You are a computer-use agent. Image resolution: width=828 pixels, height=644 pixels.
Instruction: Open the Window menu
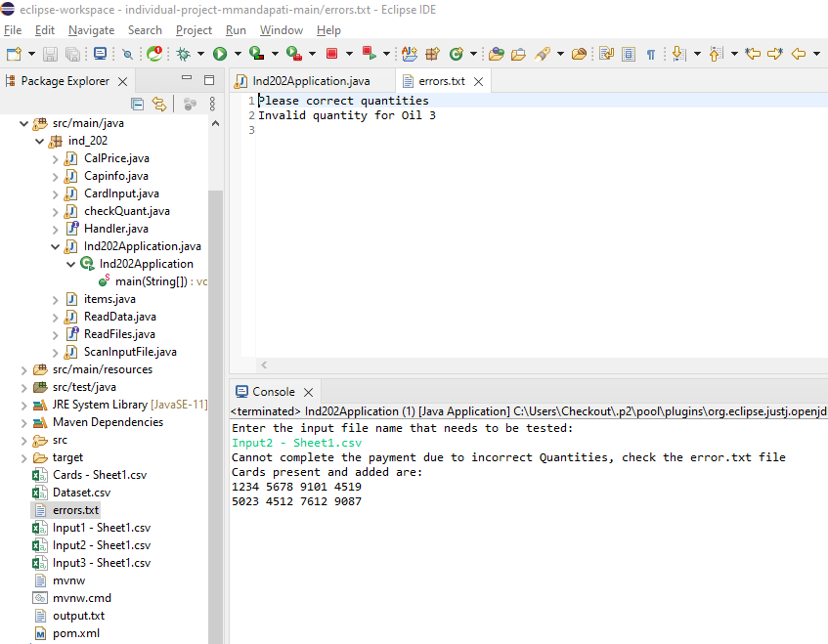(282, 30)
